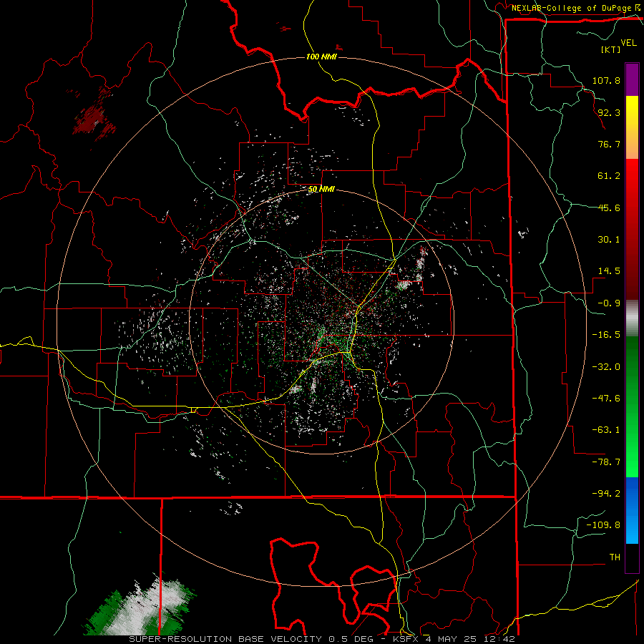
Task: Select the 30.1 legend value
Action: (609, 240)
